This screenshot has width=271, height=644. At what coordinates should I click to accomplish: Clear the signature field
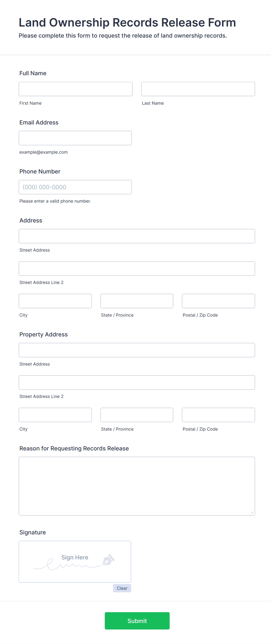click(x=122, y=588)
